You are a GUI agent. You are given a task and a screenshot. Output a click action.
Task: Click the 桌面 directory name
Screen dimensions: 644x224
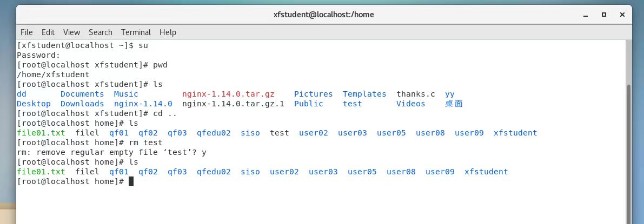coord(454,104)
